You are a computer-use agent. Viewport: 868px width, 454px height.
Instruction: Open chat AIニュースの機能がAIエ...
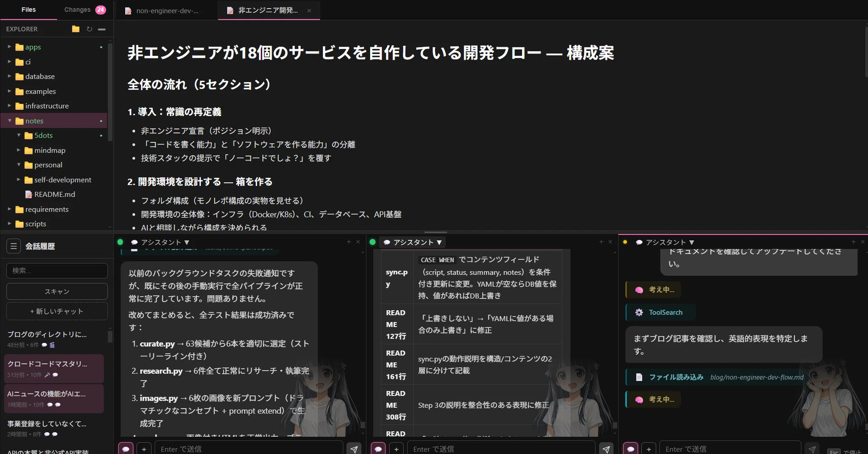point(54,399)
